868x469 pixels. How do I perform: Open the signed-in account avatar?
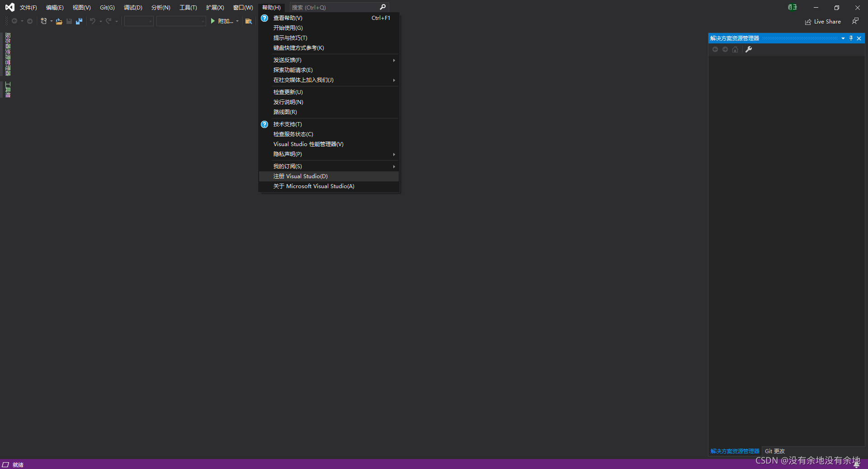coord(793,7)
